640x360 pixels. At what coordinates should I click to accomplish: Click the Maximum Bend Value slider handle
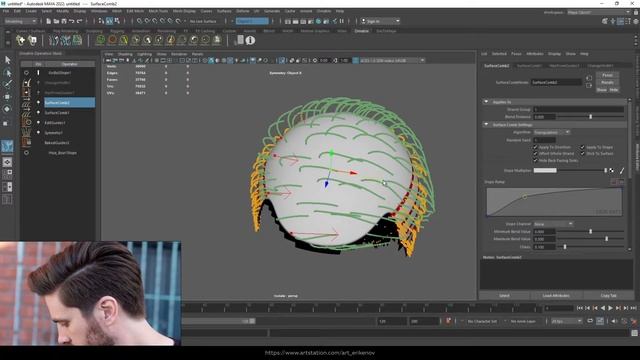click(607, 239)
